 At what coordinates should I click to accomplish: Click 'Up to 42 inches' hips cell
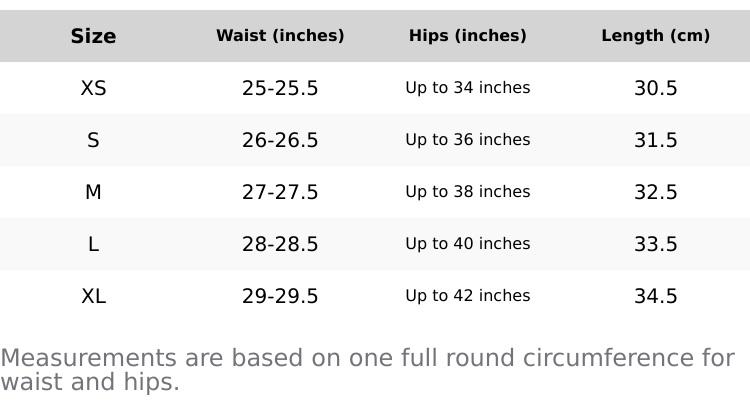click(468, 296)
